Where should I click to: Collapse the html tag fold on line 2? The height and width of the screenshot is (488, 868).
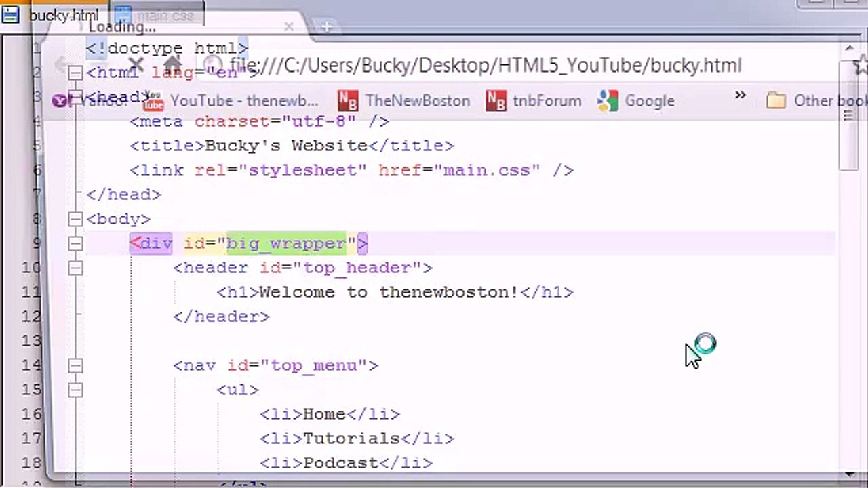click(x=75, y=73)
